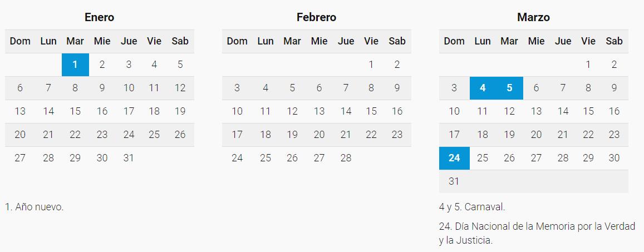
Task: Select the highlighted March 5 Carnaval date
Action: [x=509, y=88]
